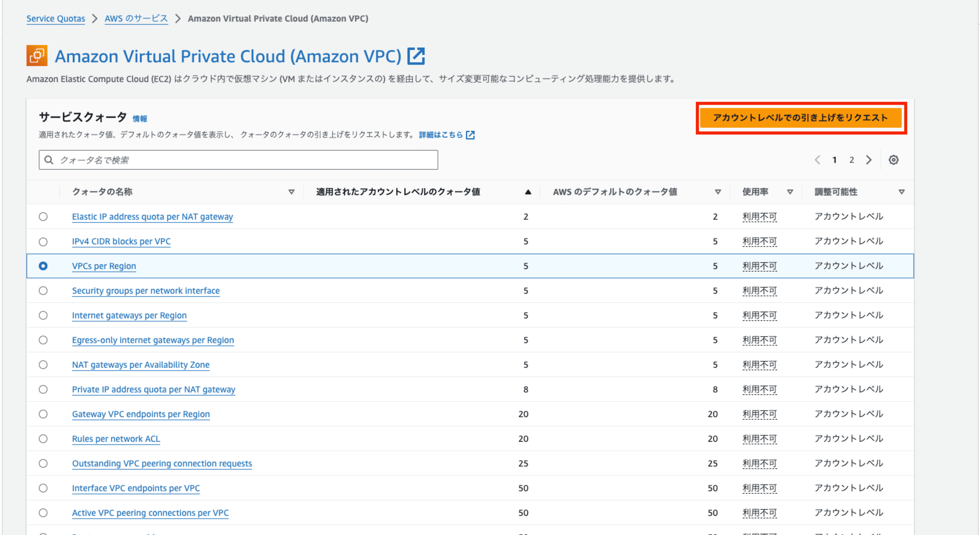Image resolution: width=980 pixels, height=535 pixels.
Task: Go to next page arrow
Action: 869,160
